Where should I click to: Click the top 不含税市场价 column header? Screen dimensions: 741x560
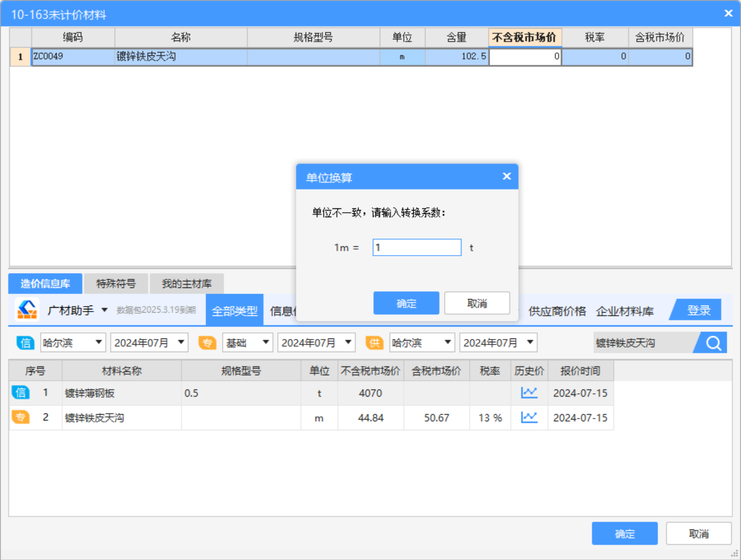525,37
